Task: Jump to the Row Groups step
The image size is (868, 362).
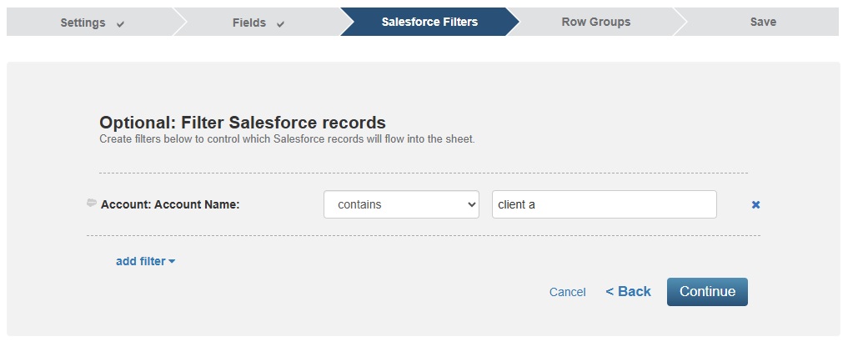Action: (x=595, y=23)
